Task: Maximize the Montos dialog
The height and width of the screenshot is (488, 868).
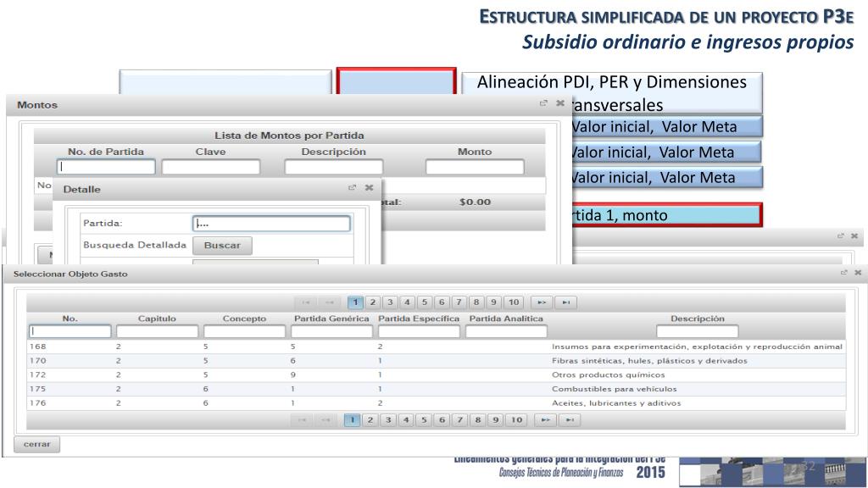Action: coord(543,103)
